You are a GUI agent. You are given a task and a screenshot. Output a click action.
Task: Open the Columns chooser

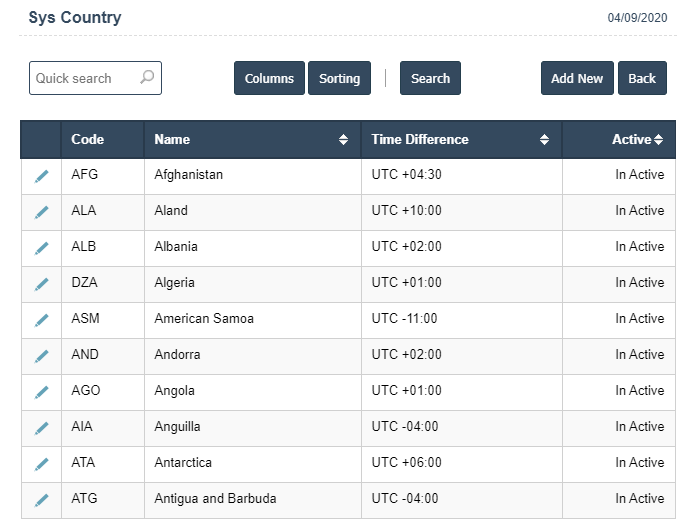[269, 79]
